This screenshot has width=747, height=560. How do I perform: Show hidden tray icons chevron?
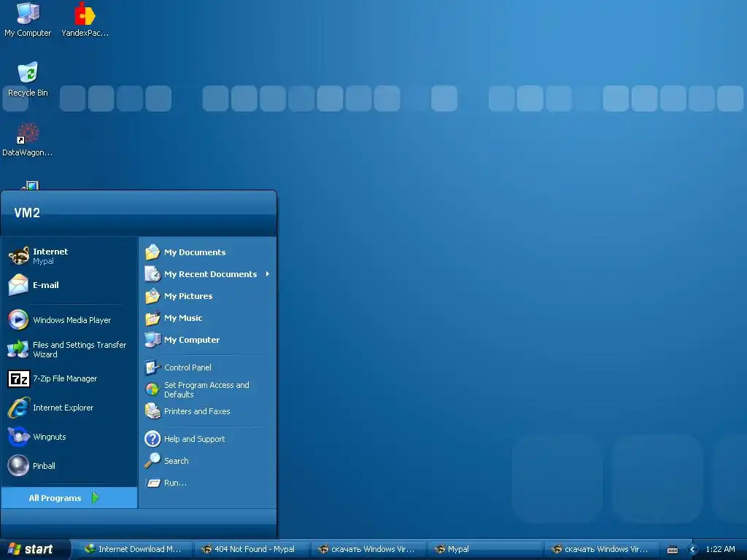click(x=693, y=550)
